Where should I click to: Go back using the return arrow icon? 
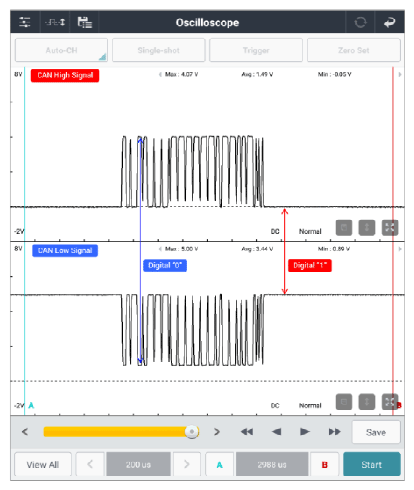[389, 22]
